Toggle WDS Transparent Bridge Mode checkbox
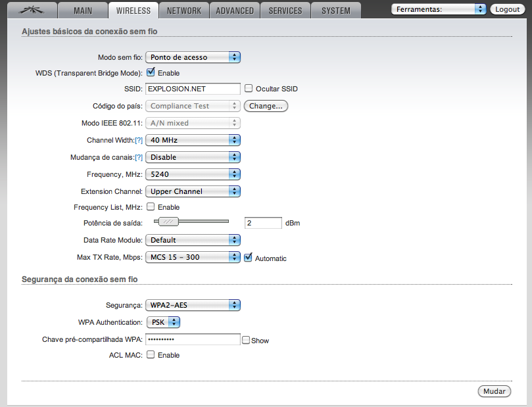This screenshot has width=532, height=407. pos(151,73)
